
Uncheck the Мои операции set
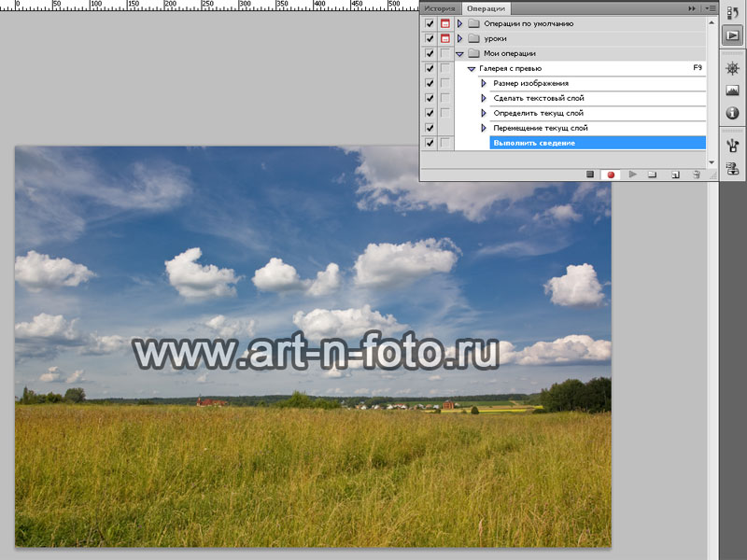(x=430, y=53)
